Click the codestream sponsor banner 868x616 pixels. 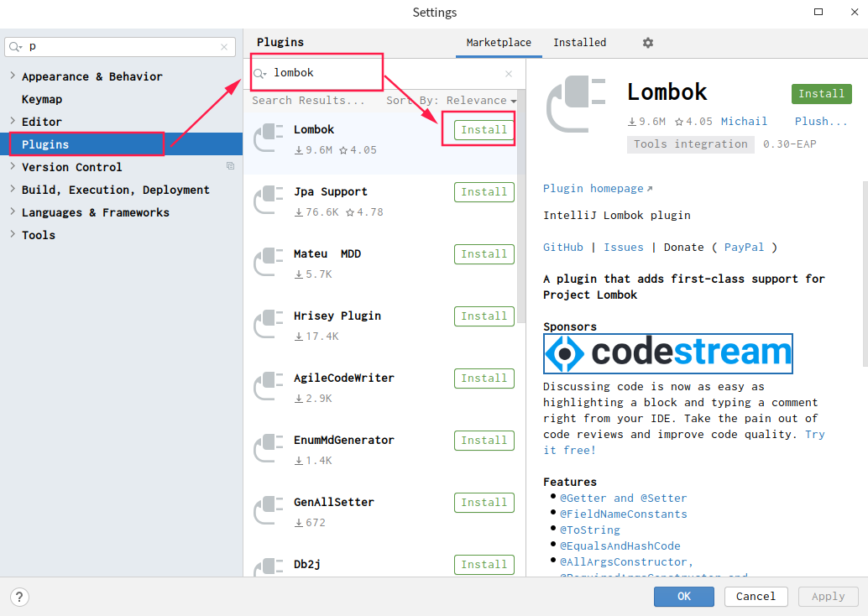click(x=668, y=353)
